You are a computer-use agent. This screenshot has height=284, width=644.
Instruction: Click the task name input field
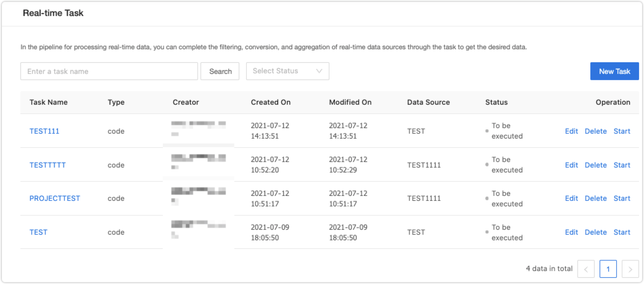click(109, 71)
